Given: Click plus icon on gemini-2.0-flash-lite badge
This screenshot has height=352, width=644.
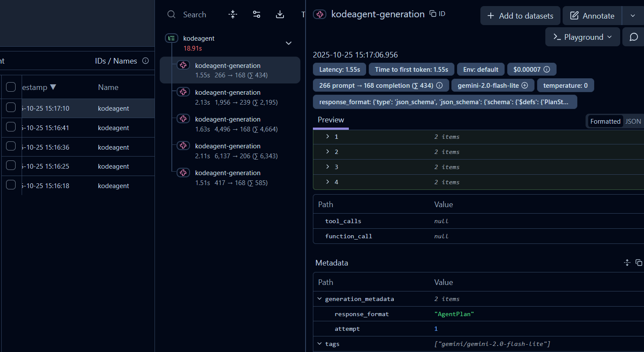Looking at the screenshot, I should coord(525,86).
